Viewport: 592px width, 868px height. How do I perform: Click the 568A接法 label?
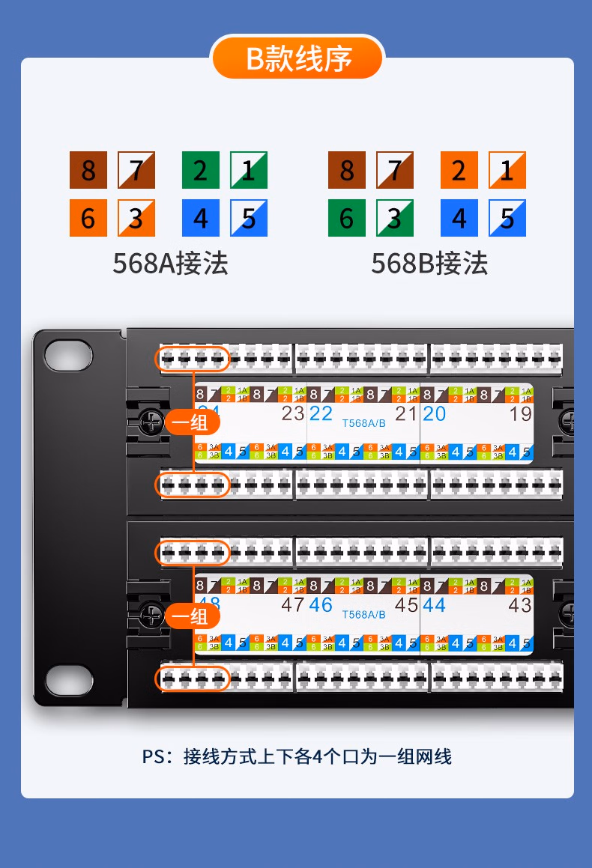[x=170, y=263]
